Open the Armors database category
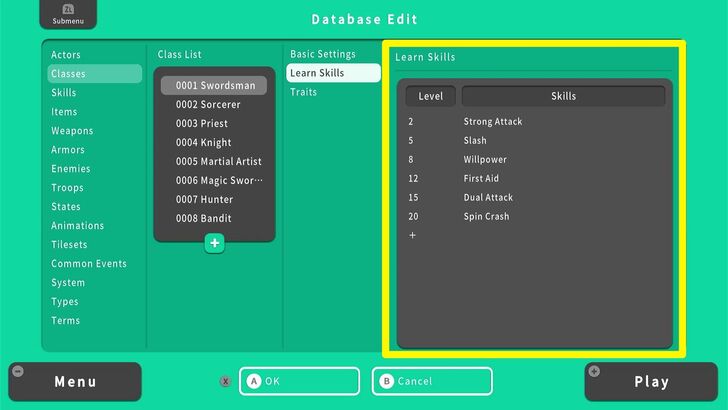Image resolution: width=728 pixels, height=410 pixels. point(68,150)
